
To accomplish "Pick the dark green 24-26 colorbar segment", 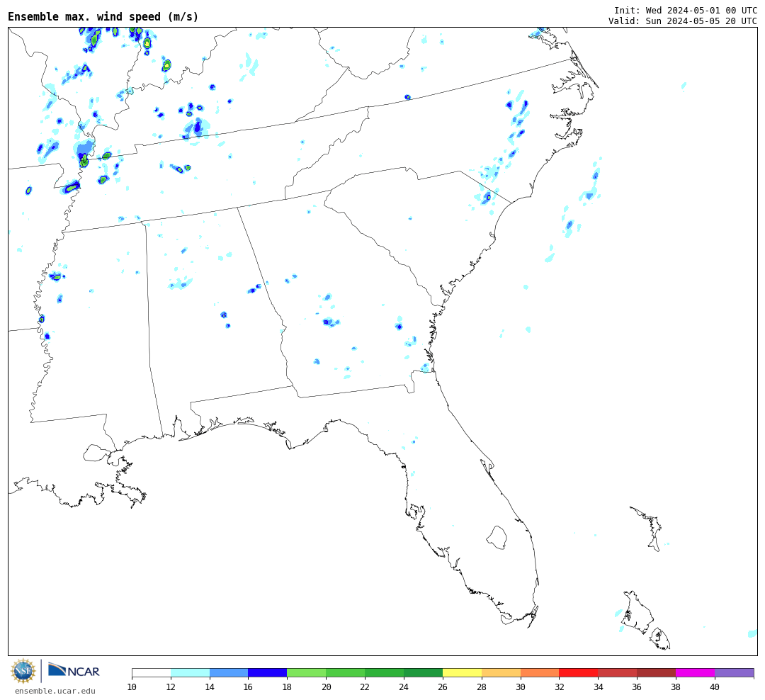I will (423, 673).
